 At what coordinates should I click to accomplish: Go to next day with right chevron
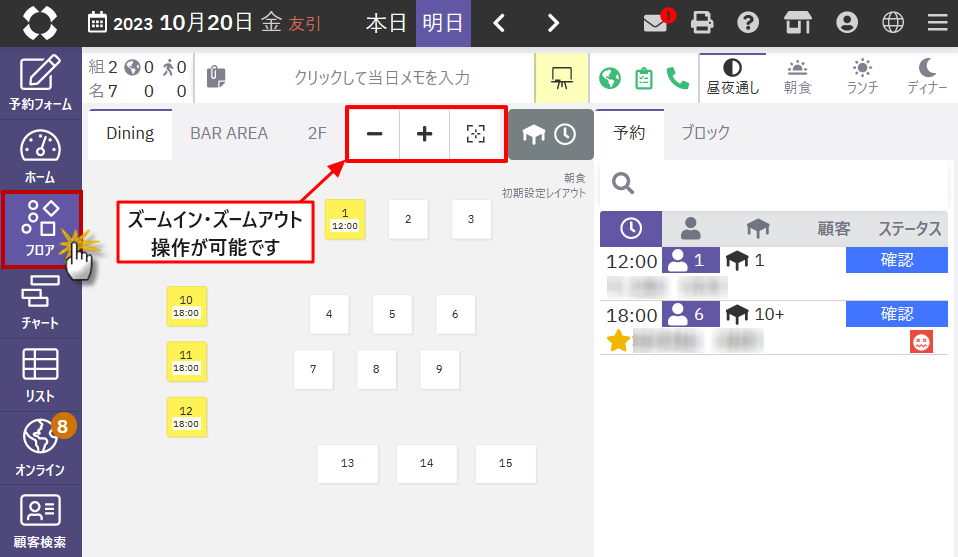[x=553, y=23]
